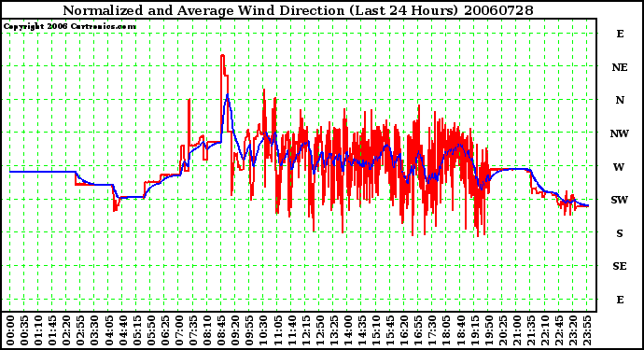Image resolution: width=644 pixels, height=350 pixels.
Task: Click the 16:20 time label
Action: point(404,330)
